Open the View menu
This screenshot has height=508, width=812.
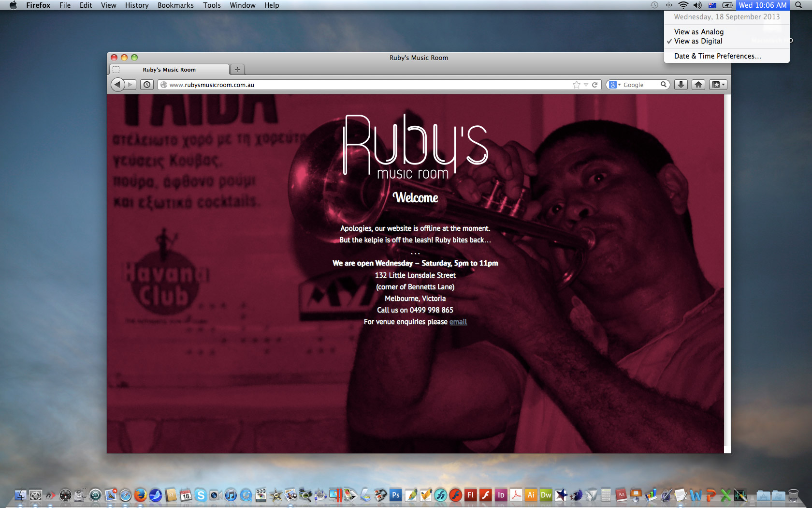coord(108,5)
